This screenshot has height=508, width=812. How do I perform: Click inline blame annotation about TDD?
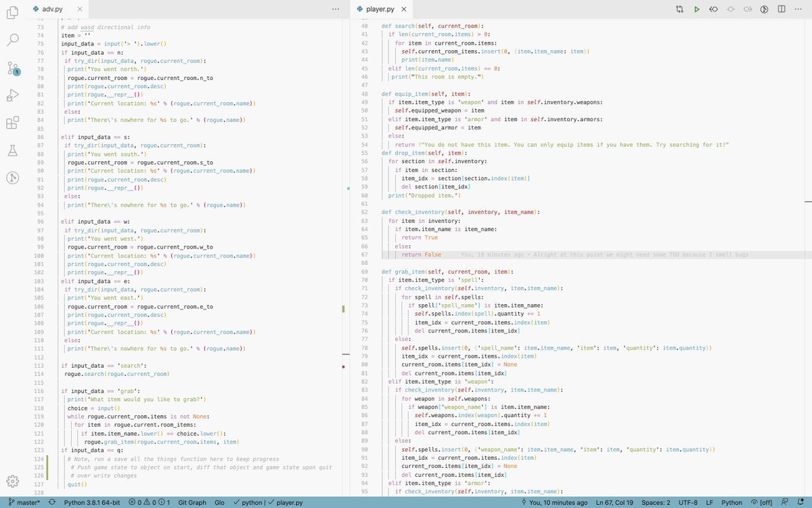[604, 254]
